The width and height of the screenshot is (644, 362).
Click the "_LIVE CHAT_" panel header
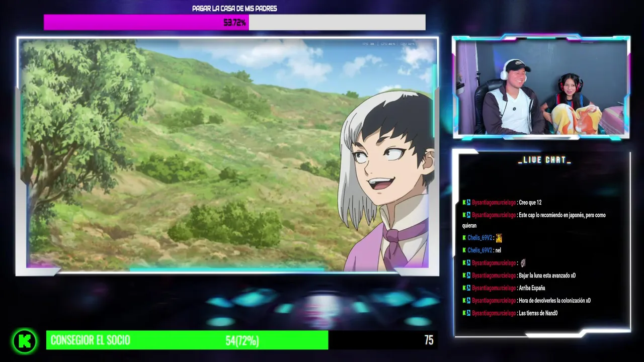click(544, 160)
